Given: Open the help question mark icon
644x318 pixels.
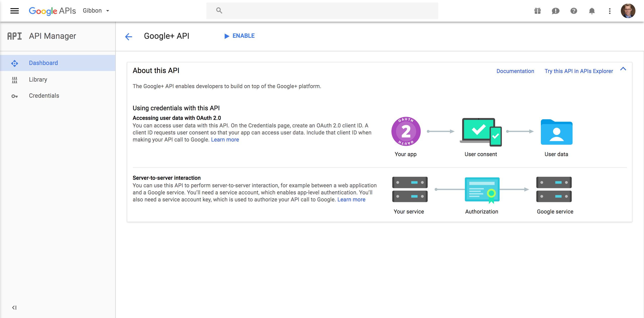Looking at the screenshot, I should [x=574, y=11].
